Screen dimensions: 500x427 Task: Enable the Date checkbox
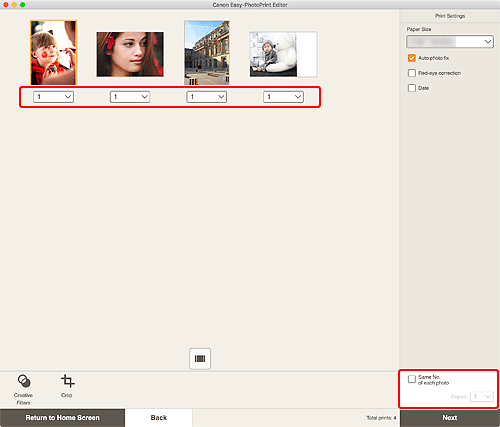412,88
